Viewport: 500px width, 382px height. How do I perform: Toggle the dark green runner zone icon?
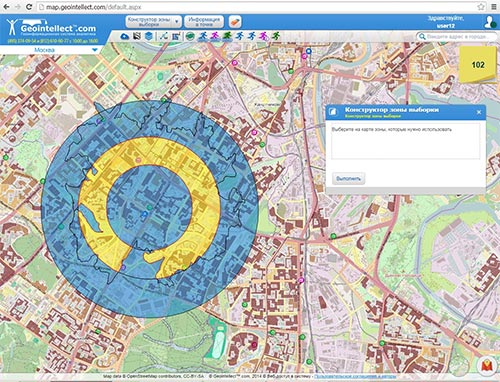pyautogui.click(x=227, y=36)
